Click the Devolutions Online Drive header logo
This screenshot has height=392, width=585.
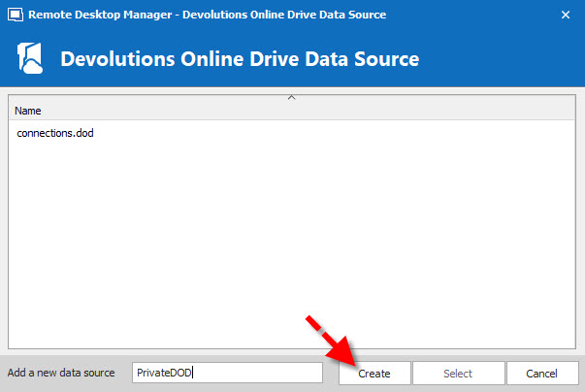tap(30, 58)
